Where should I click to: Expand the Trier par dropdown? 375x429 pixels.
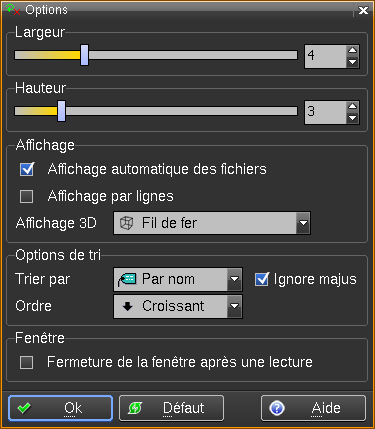click(235, 279)
